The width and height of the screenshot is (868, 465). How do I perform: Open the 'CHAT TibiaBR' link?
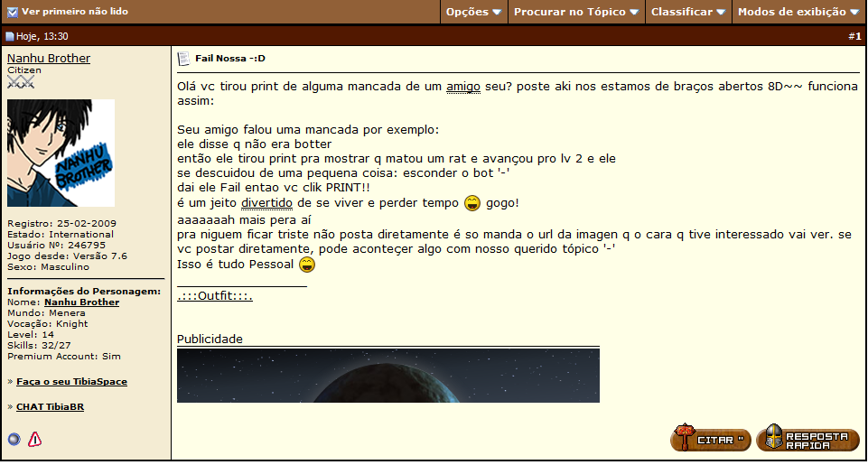point(50,407)
